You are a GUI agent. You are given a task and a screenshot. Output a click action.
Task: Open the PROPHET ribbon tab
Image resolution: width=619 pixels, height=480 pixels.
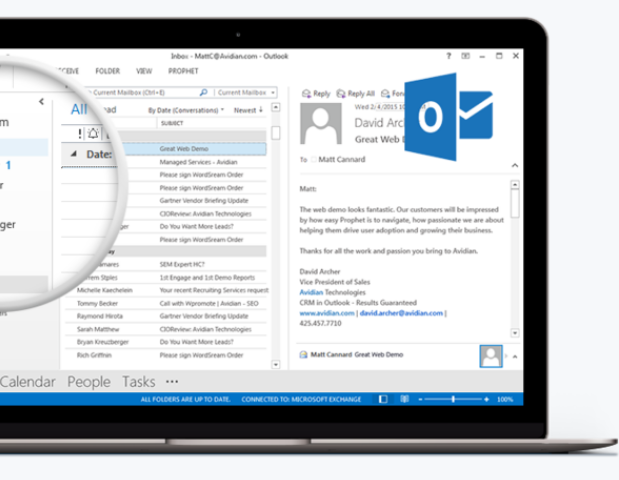point(183,71)
